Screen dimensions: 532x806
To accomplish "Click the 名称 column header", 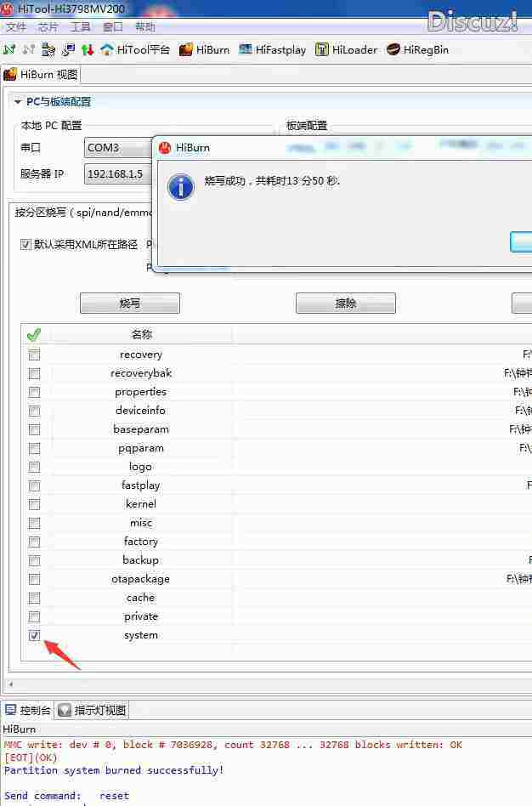I will [141, 335].
